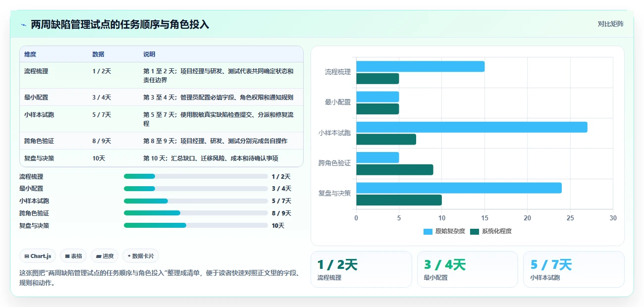Click the caption paragraph starting 这张图把
Image resolution: width=644 pixels, height=307 pixels.
tap(159, 278)
